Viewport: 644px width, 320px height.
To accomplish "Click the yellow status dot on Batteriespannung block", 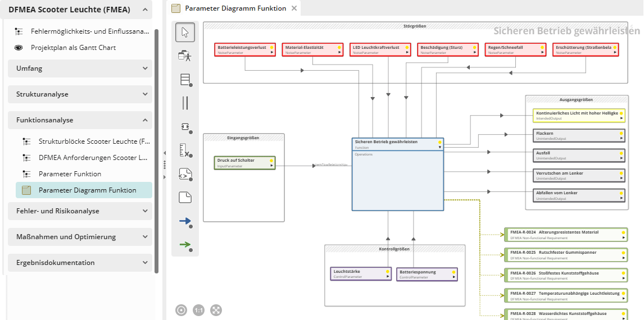I will click(453, 272).
